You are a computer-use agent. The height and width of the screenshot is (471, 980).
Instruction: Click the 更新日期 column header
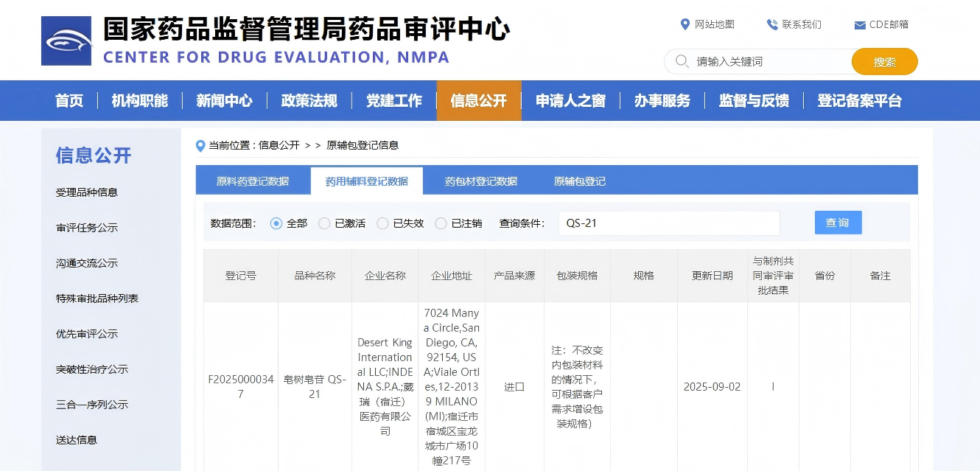click(x=713, y=276)
